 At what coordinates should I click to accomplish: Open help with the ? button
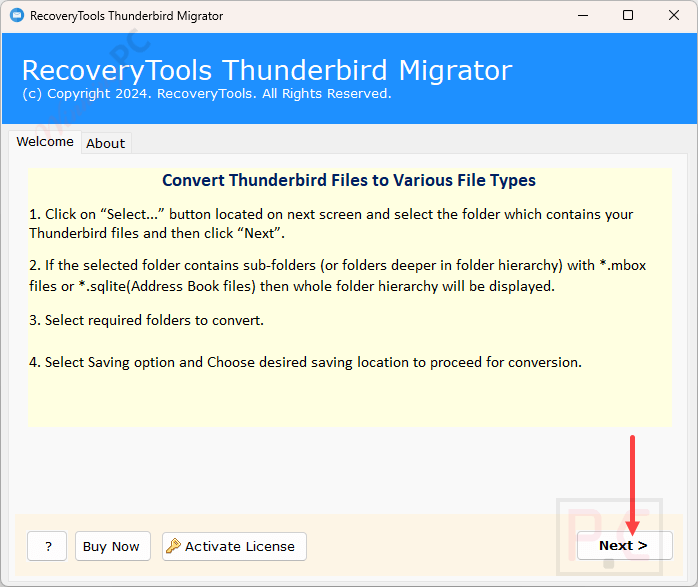47,546
